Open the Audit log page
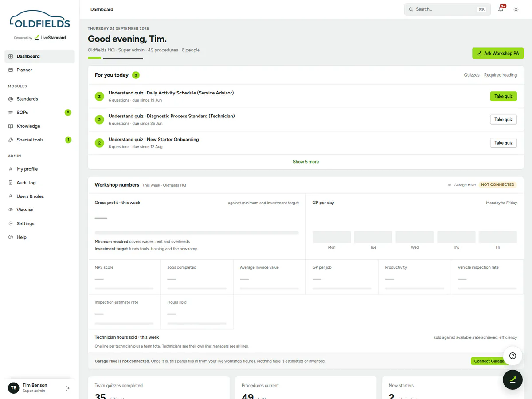 pyautogui.click(x=39, y=183)
